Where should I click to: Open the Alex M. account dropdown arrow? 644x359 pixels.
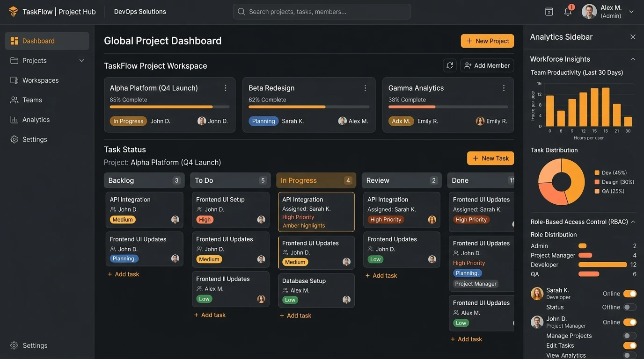click(631, 12)
